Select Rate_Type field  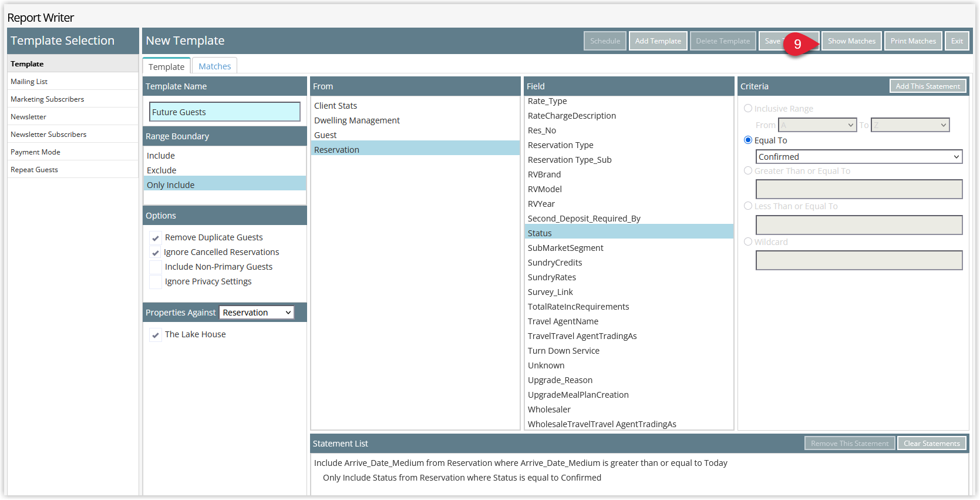[629, 101]
